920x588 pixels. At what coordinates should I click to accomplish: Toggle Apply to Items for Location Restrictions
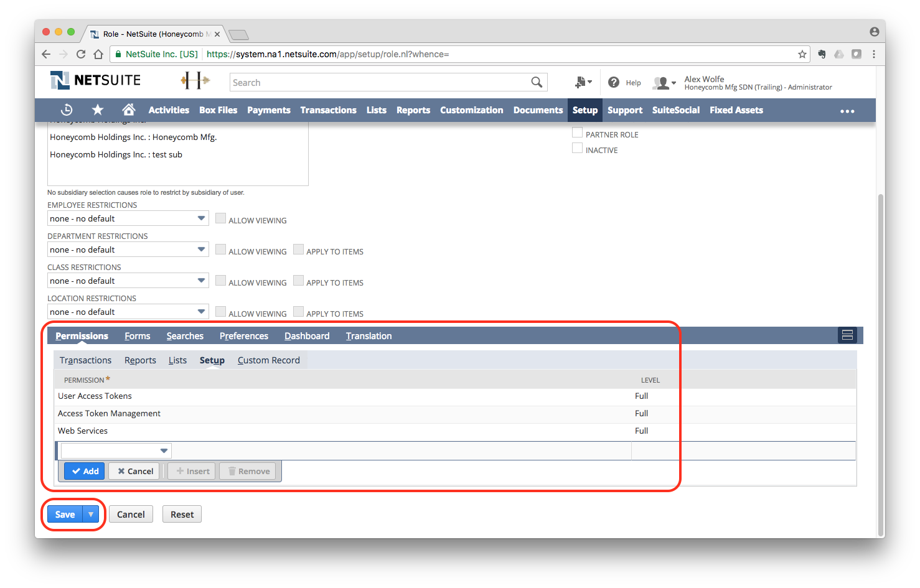298,312
